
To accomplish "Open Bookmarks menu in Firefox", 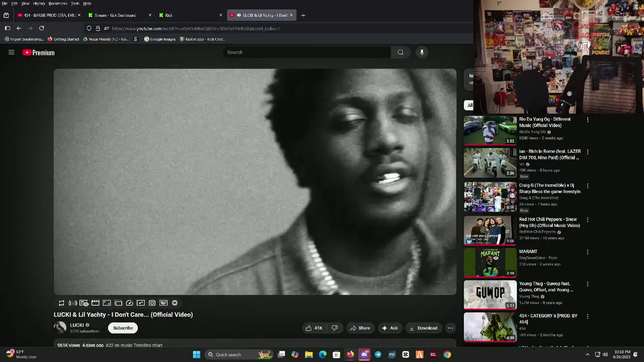I will 58,4.
